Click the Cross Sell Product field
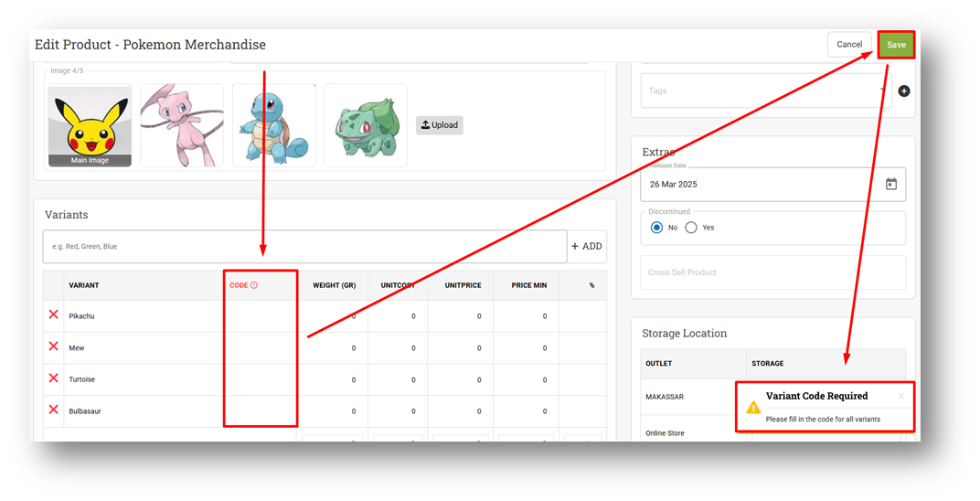Image resolution: width=980 pixels, height=501 pixels. point(773,272)
